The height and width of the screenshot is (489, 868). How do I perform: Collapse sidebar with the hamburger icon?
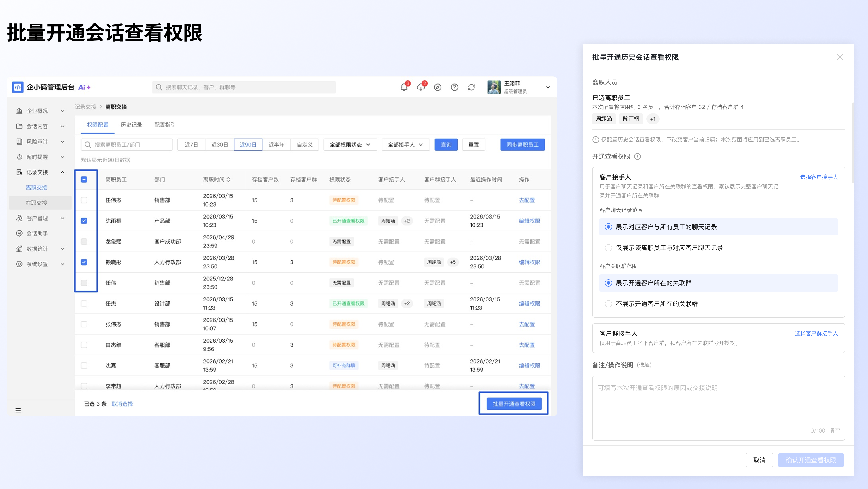point(18,410)
